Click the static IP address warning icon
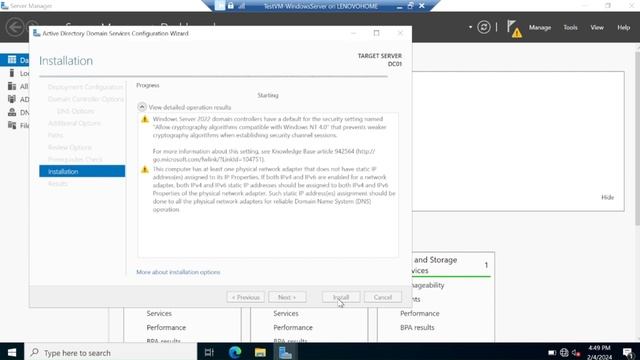This screenshot has width=640, height=360. tap(144, 169)
